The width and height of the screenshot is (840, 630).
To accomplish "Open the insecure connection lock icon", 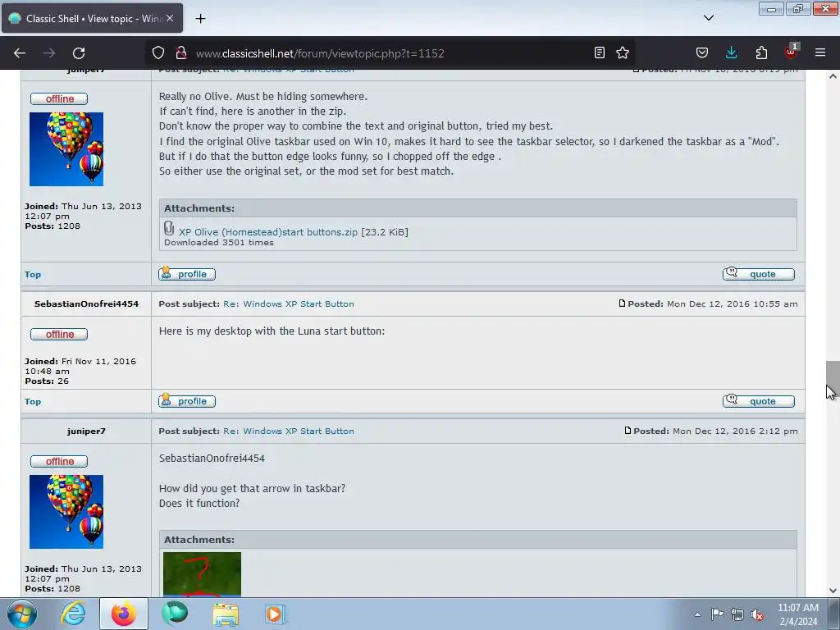I will (181, 52).
